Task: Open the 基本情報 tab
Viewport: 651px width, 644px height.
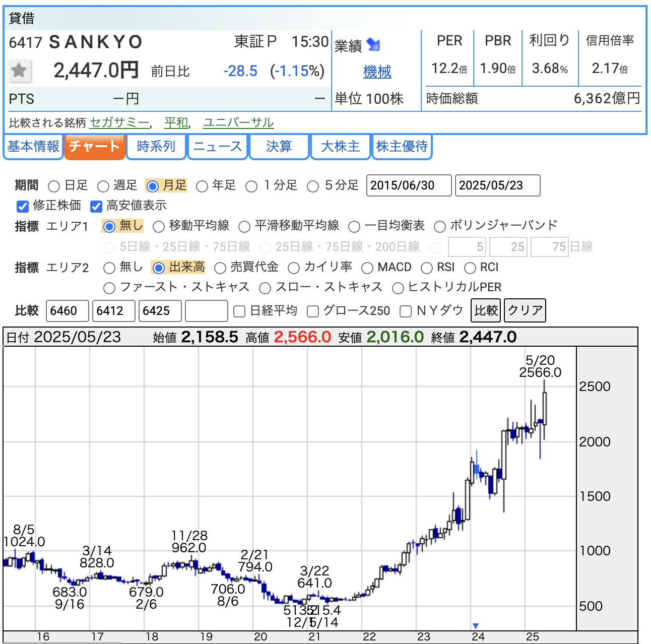Action: tap(33, 147)
